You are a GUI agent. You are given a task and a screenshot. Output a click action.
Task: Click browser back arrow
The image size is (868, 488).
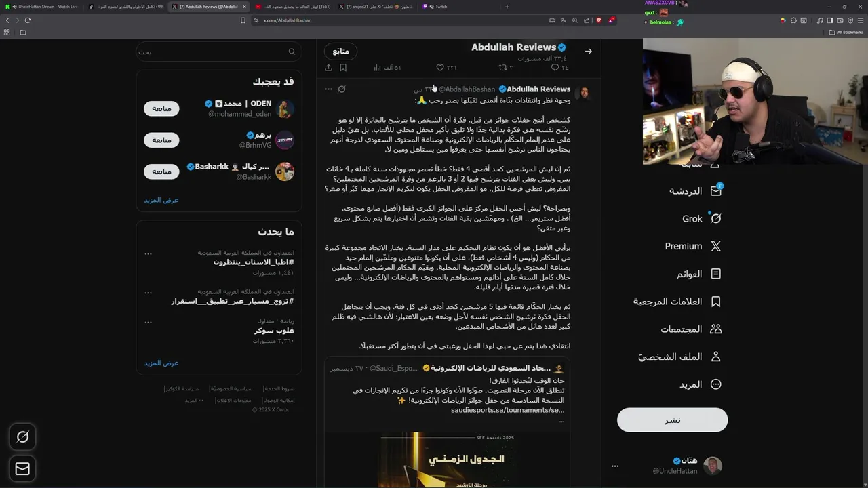point(7,20)
